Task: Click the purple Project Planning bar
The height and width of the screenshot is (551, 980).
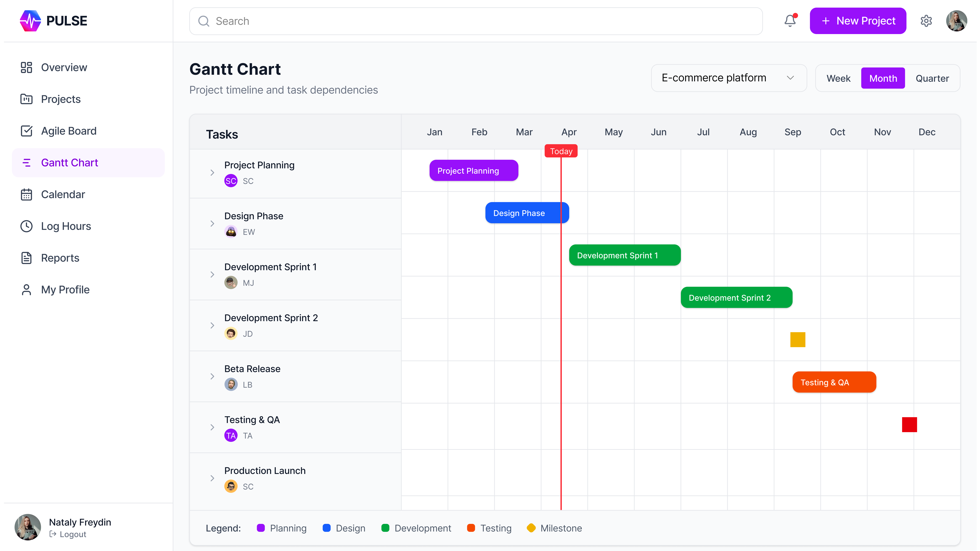Action: pos(474,170)
